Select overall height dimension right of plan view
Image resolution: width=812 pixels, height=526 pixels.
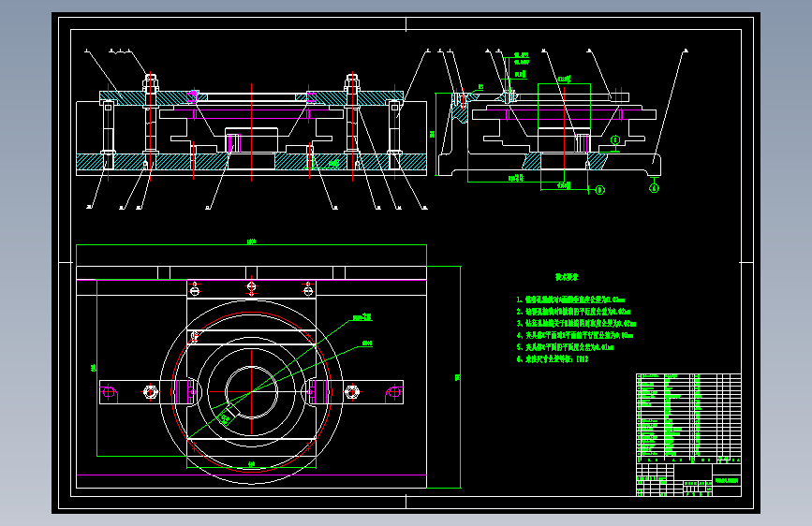(x=458, y=377)
